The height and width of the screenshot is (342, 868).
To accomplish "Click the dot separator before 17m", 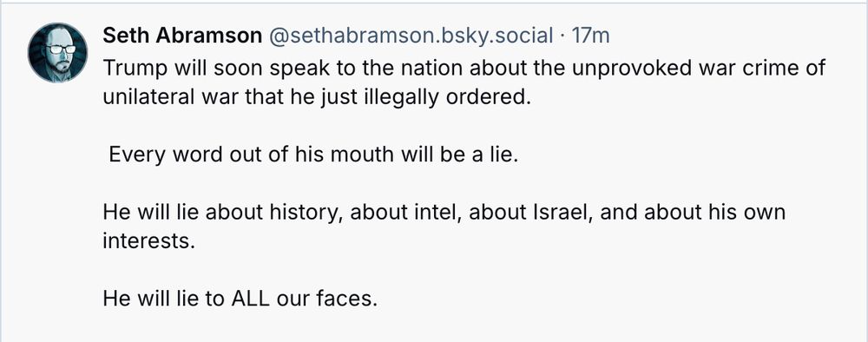I will tap(562, 36).
